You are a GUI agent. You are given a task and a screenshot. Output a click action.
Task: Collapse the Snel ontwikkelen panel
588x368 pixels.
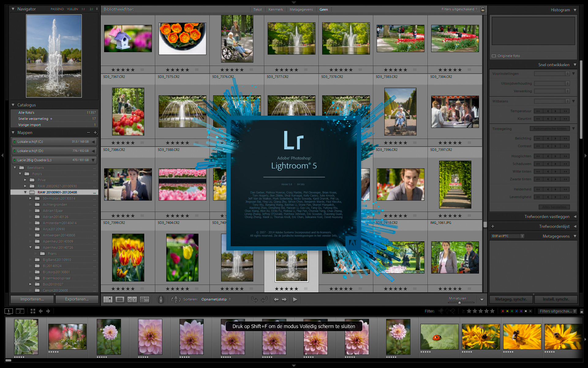(x=575, y=65)
